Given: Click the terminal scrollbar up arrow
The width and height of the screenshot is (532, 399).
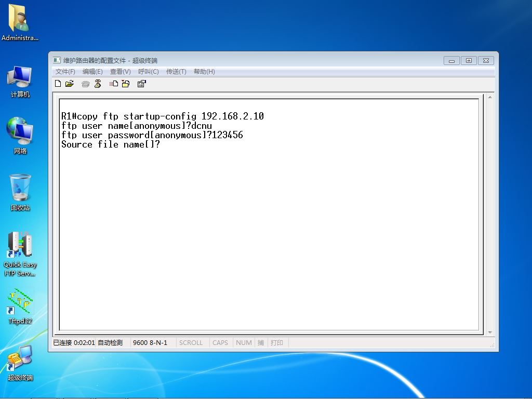Looking at the screenshot, I should pyautogui.click(x=490, y=97).
